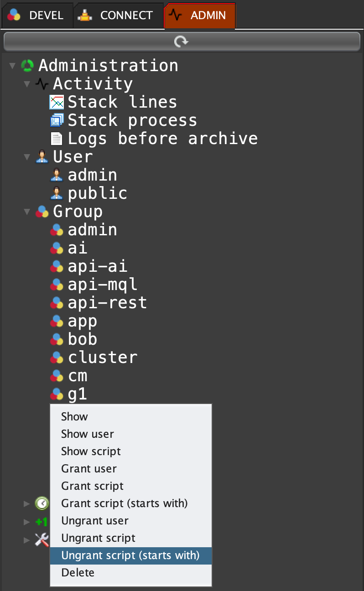364x591 pixels.
Task: Expand the collapsed clock icon node
Action: point(27,503)
